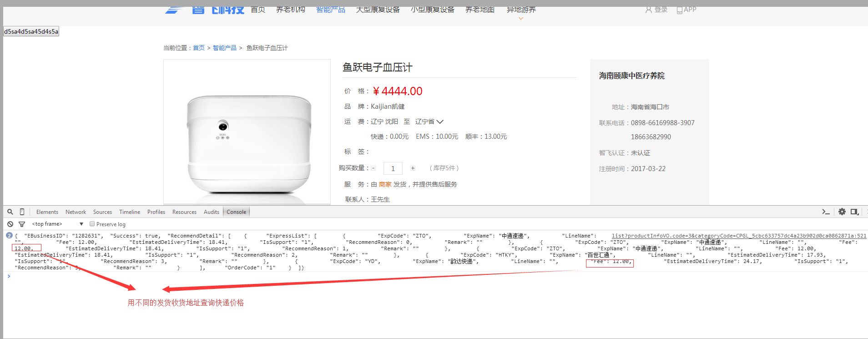The image size is (868, 339).
Task: Increase purchase quantity with plus button
Action: [413, 168]
